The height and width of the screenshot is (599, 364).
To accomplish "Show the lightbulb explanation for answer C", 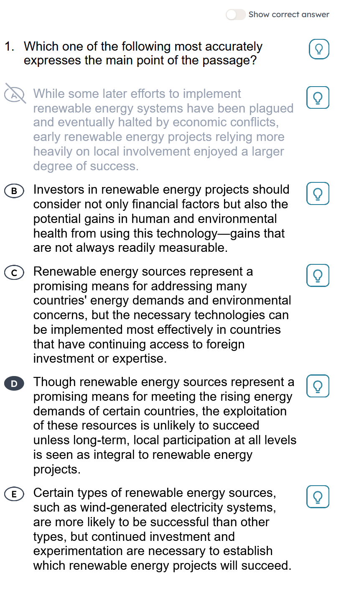I will pyautogui.click(x=318, y=276).
